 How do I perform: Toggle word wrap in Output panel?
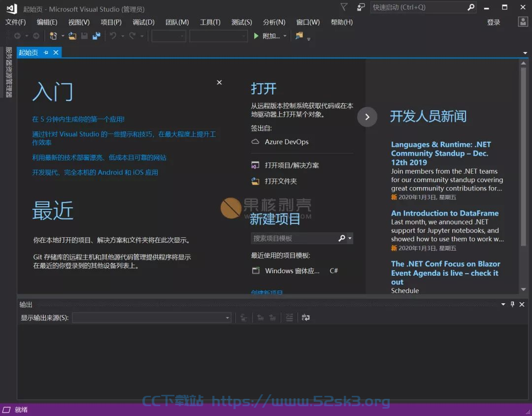coord(305,318)
